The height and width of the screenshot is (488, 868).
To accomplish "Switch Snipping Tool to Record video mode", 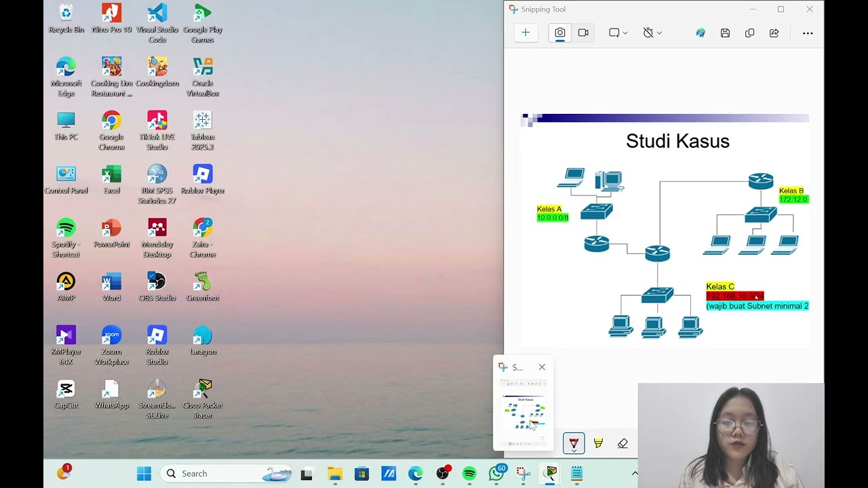I will tap(583, 33).
